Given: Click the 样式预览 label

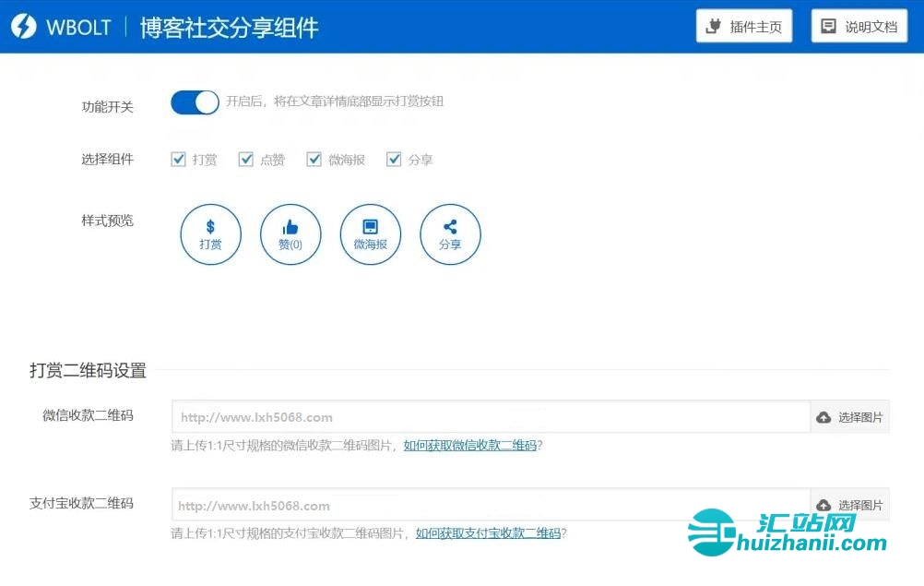Looking at the screenshot, I should (x=107, y=221).
